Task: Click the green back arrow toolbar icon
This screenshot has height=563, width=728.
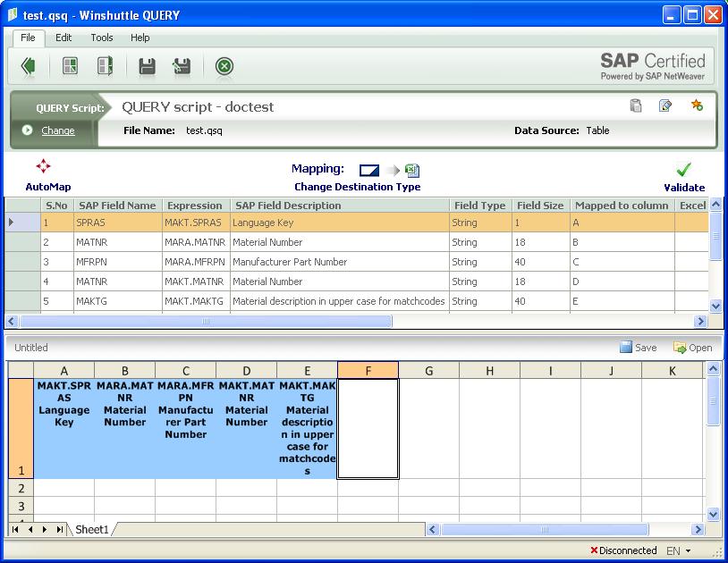Action: tap(29, 66)
